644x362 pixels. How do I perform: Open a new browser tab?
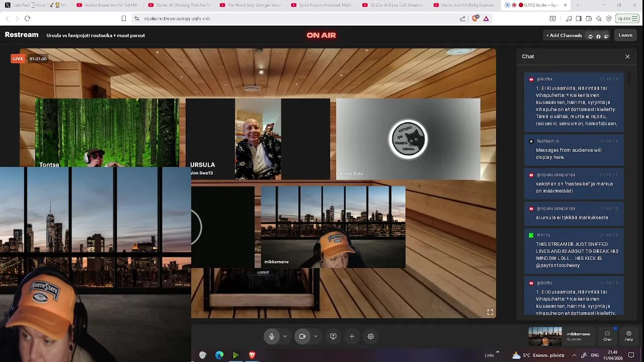click(578, 5)
